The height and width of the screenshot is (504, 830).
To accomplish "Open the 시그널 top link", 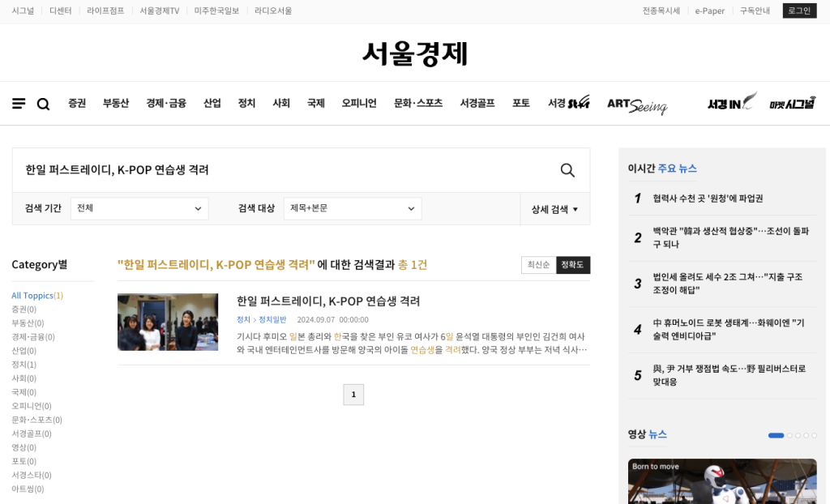I will (23, 11).
